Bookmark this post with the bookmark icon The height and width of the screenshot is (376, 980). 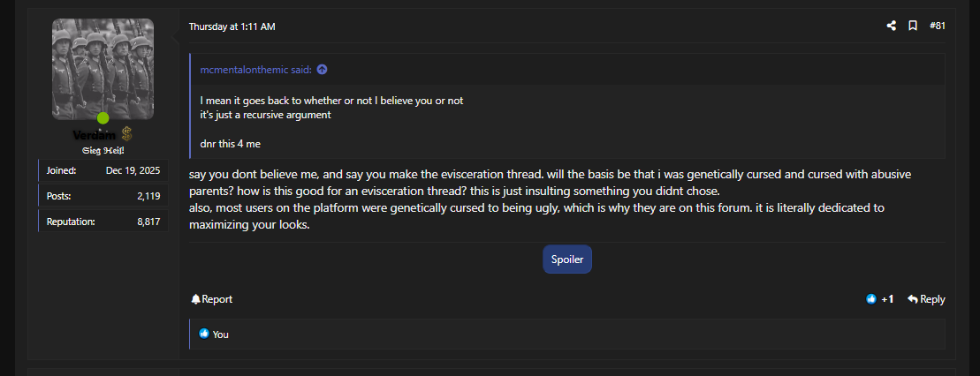(913, 26)
